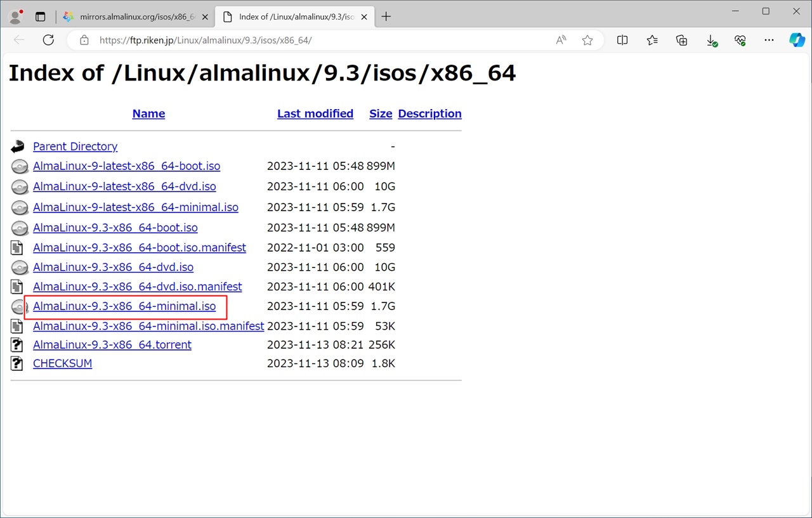Open the Collections icon
This screenshot has width=812, height=518.
(x=682, y=40)
